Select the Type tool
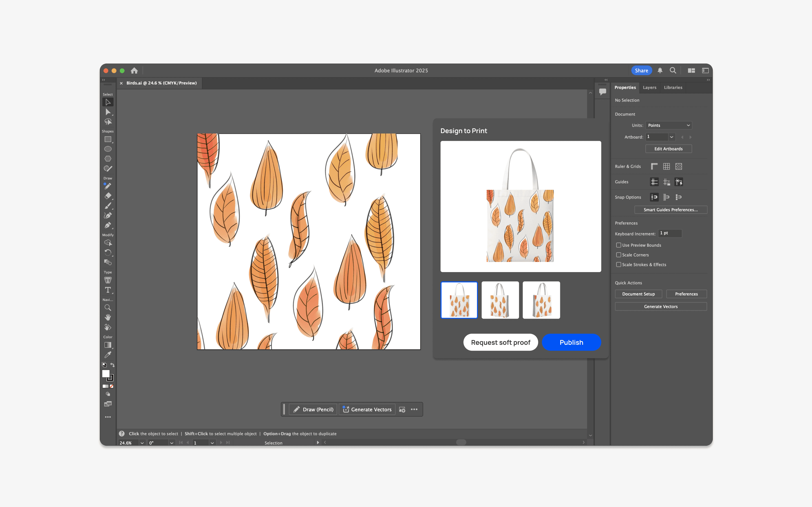 tap(108, 290)
